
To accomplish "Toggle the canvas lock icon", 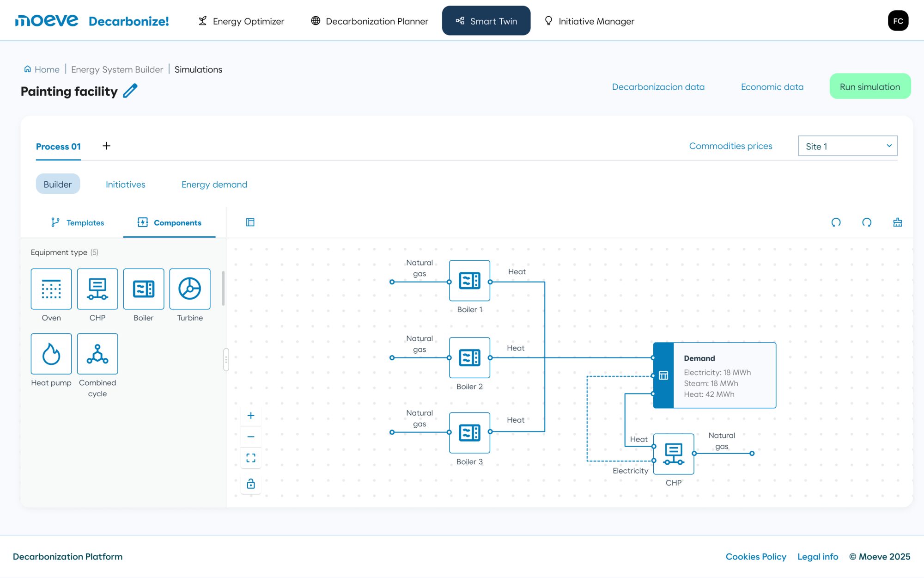I will pos(251,484).
